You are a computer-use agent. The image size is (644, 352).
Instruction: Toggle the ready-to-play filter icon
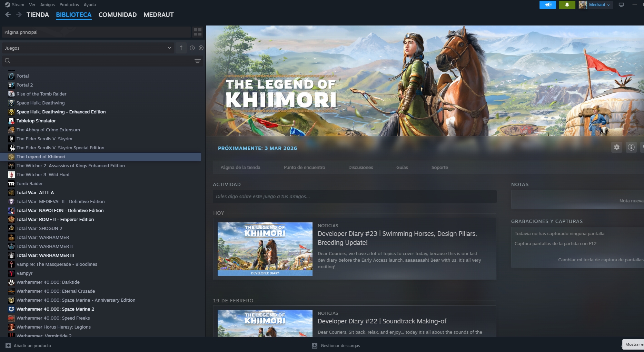201,48
